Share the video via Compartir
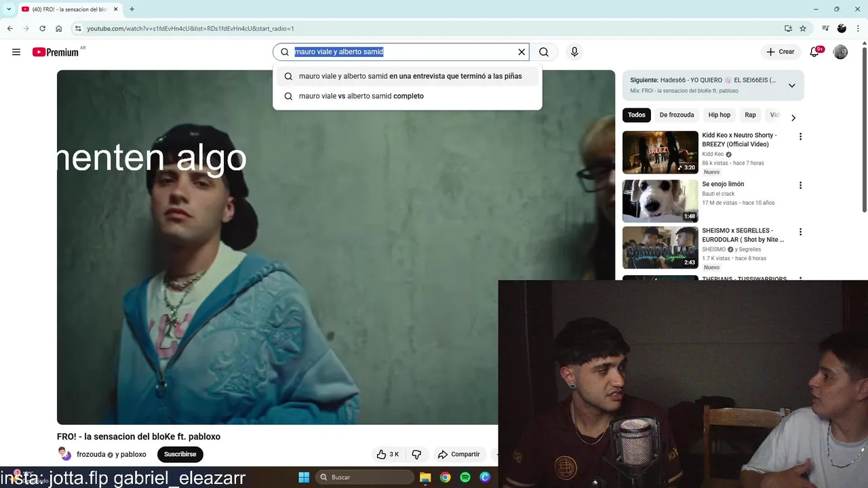 pyautogui.click(x=459, y=454)
